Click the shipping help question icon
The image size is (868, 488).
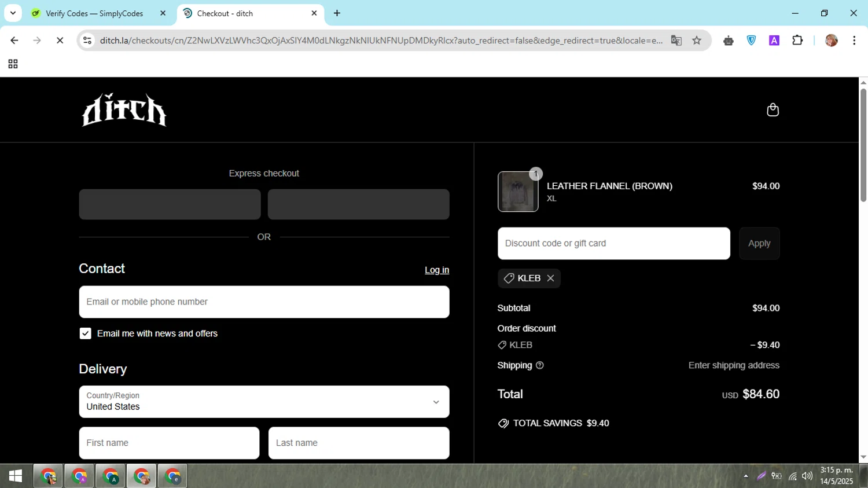(540, 365)
